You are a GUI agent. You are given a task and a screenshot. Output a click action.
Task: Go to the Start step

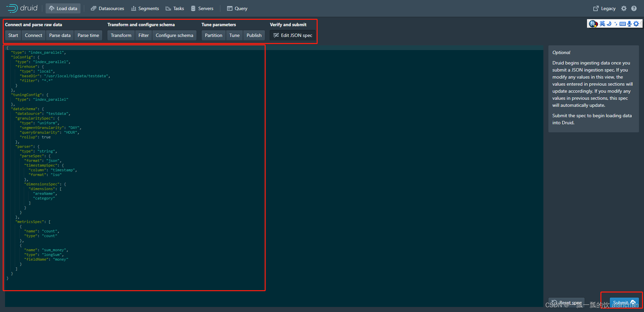pyautogui.click(x=13, y=35)
